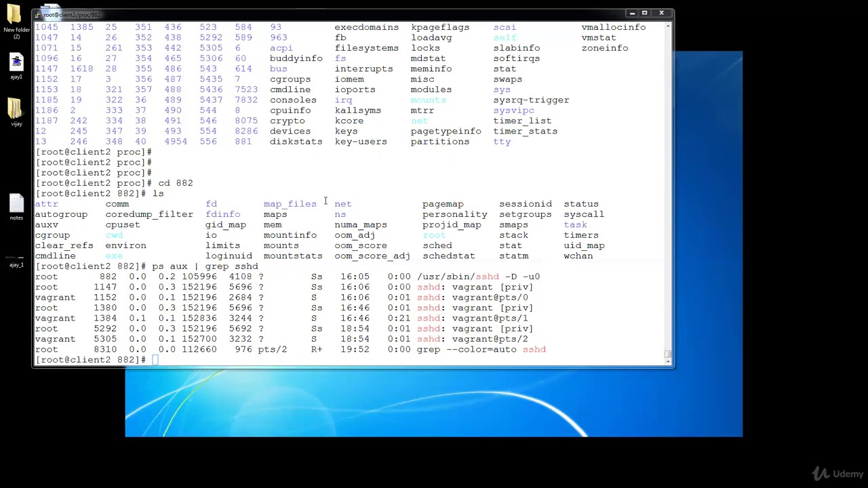Viewport: 868px width, 488px height.
Task: Click the 'vagrant@pts/2' process text
Action: click(490, 339)
